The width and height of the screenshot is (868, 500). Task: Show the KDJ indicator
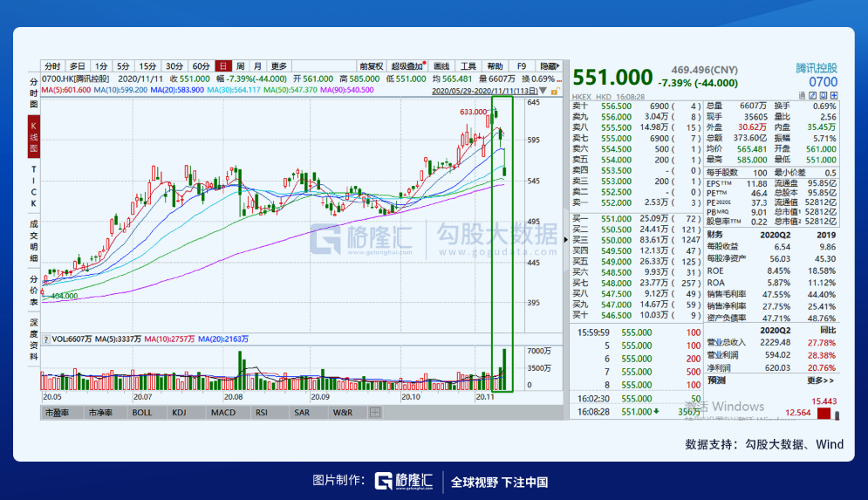coord(179,413)
